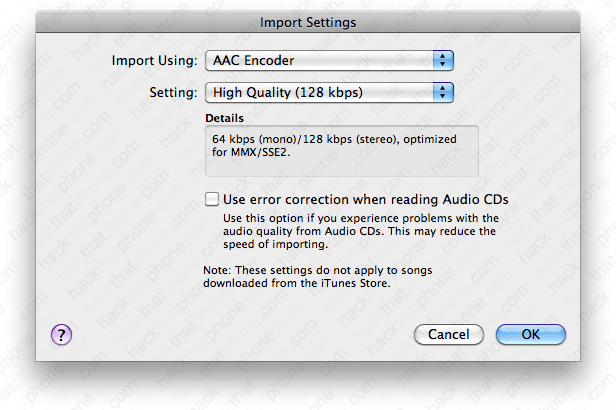The image size is (616, 410).
Task: Click the "Details" heading
Action: pos(224,117)
